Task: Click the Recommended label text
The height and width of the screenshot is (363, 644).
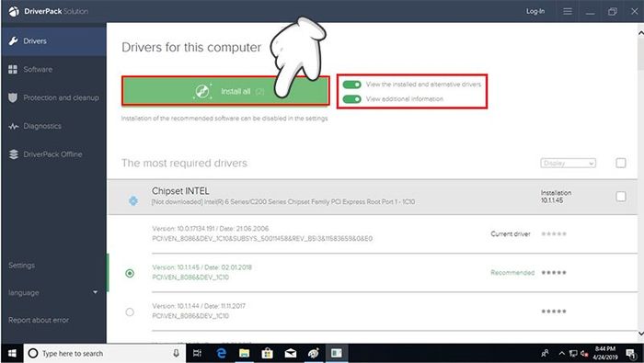Action: click(512, 272)
